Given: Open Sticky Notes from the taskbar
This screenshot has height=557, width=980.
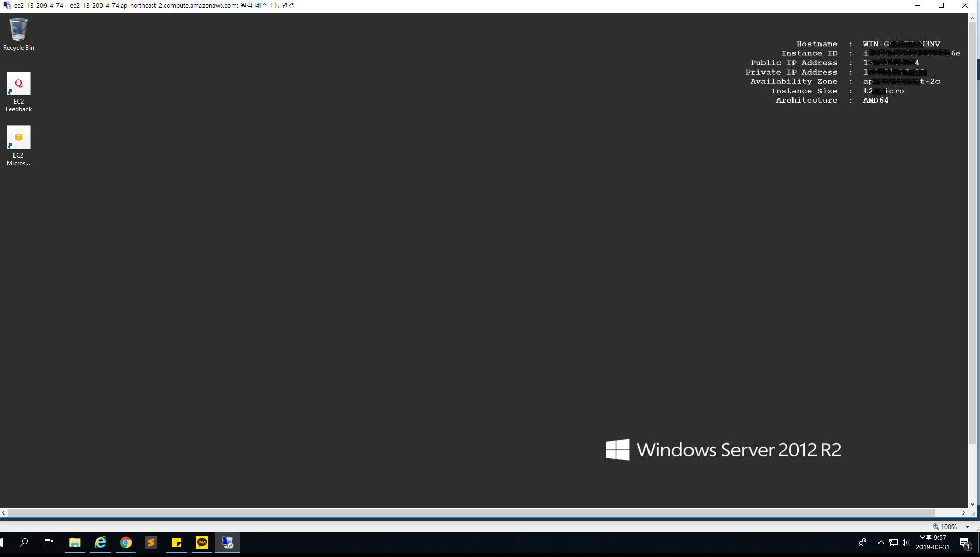Looking at the screenshot, I should point(177,542).
